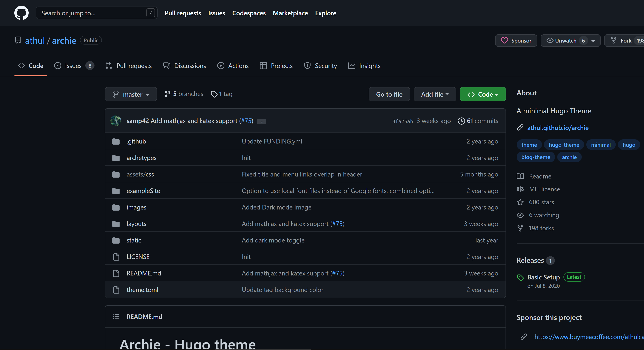This screenshot has height=350, width=644.
Task: Expand the commit message ellipsis
Action: pyautogui.click(x=261, y=121)
